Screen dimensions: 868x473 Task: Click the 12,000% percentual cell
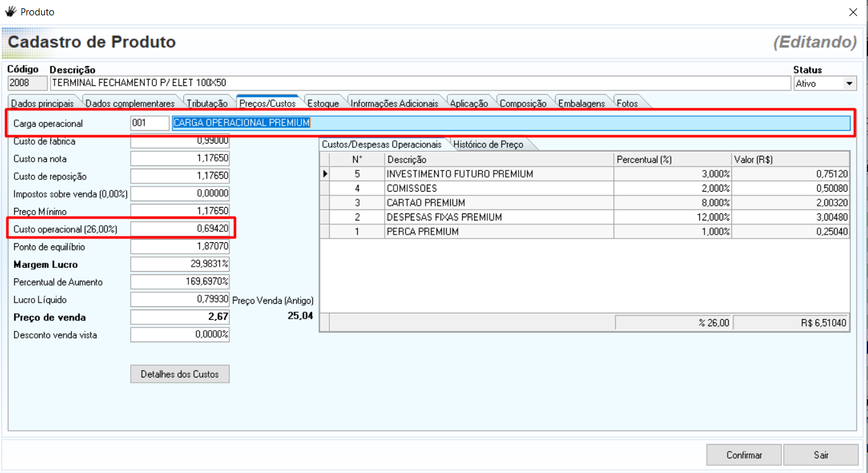pos(672,217)
